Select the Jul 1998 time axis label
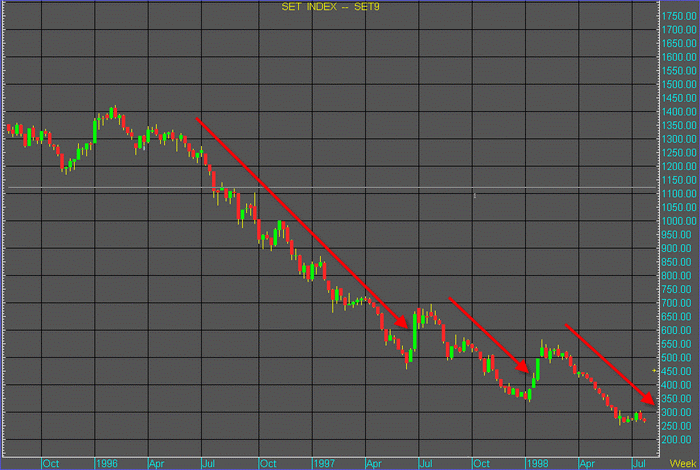This screenshot has height=470, width=700. click(640, 463)
